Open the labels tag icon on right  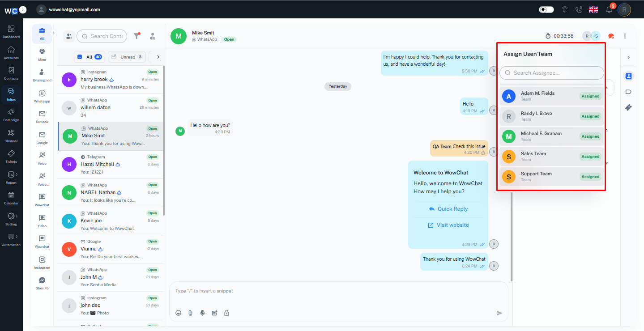point(628,92)
